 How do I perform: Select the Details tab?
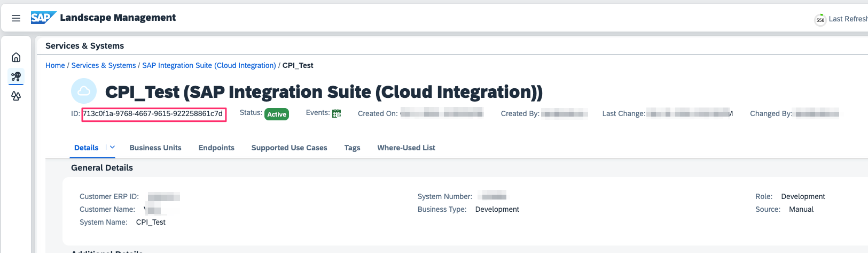coord(86,148)
